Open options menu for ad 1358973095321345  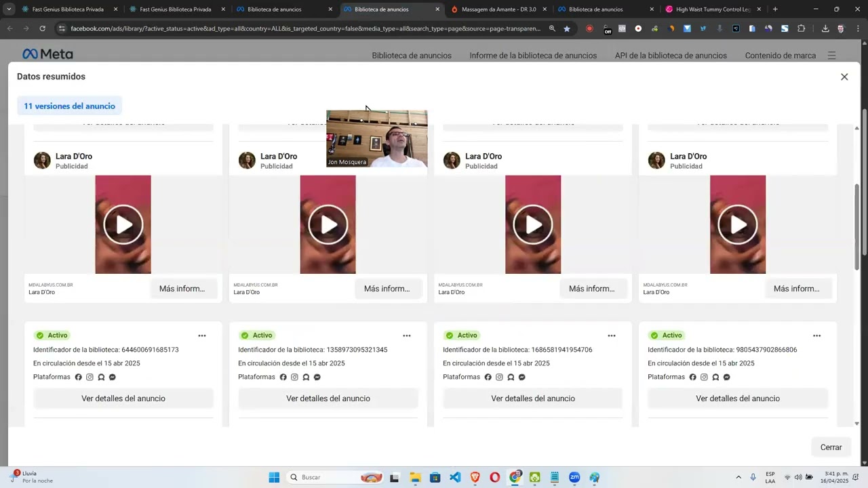[407, 335]
